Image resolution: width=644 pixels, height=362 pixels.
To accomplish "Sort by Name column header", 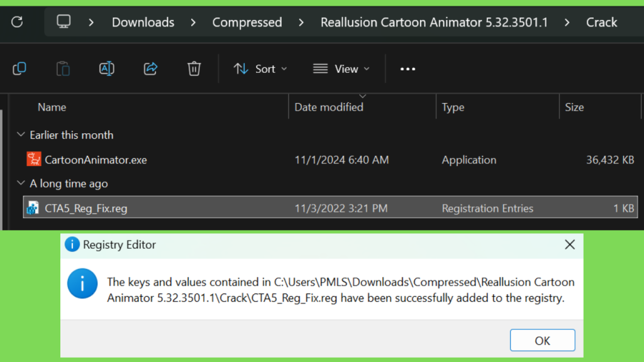I will [52, 107].
